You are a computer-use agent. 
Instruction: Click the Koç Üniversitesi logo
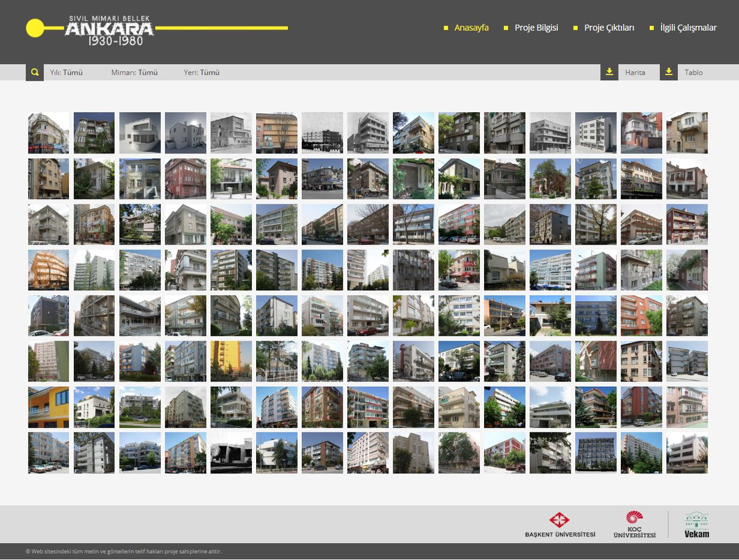[x=634, y=525]
